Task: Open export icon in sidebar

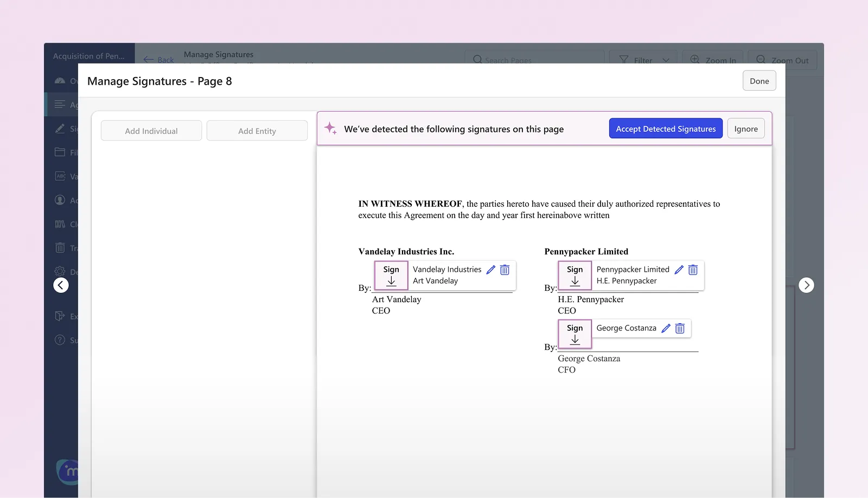Action: pos(60,316)
